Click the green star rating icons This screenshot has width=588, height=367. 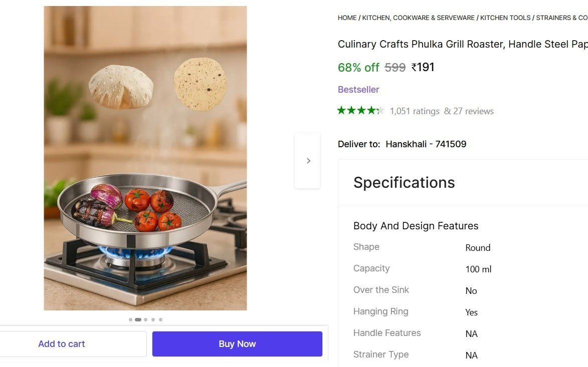pos(361,111)
